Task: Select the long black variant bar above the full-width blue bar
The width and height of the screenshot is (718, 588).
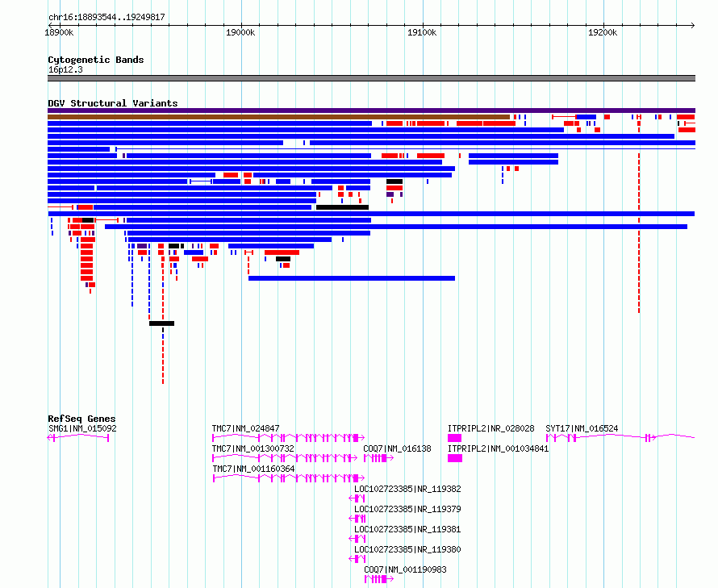Action: point(343,207)
